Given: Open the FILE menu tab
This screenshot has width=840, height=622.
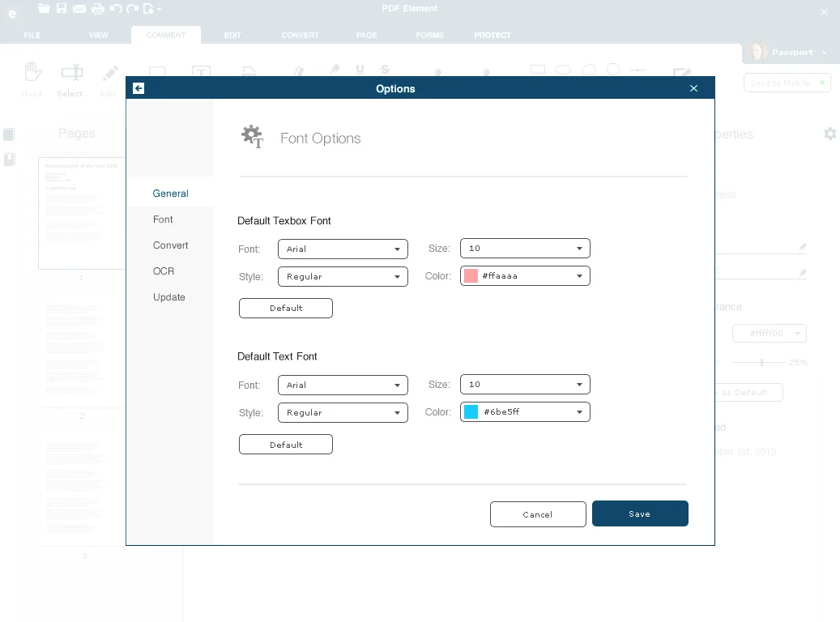Looking at the screenshot, I should [x=32, y=36].
